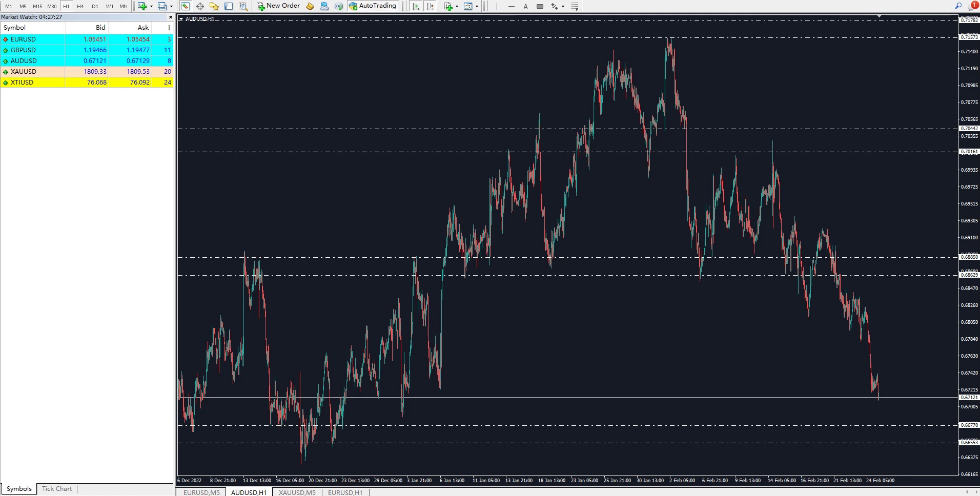The image size is (980, 496).
Task: Select the M30 timeframe button
Action: [52, 6]
